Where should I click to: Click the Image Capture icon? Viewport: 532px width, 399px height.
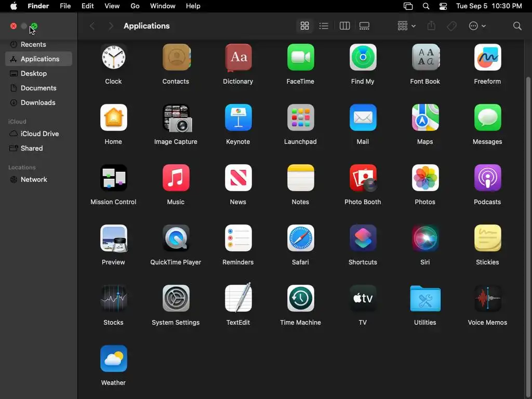[x=177, y=118]
